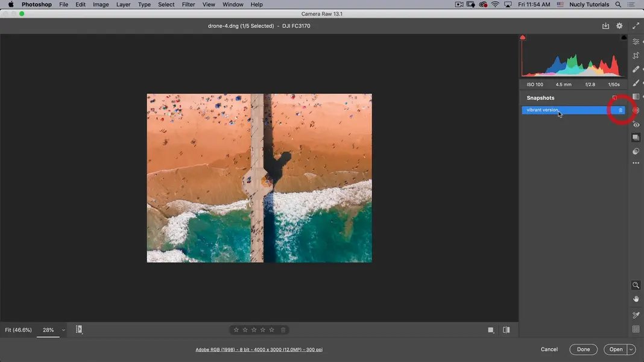Set rating to five stars

point(271,330)
